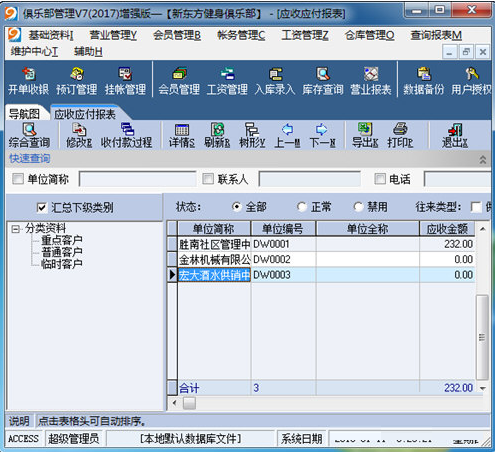Image resolution: width=495 pixels, height=452 pixels.
Task: Select 禁用 status radio button
Action: coord(358,207)
